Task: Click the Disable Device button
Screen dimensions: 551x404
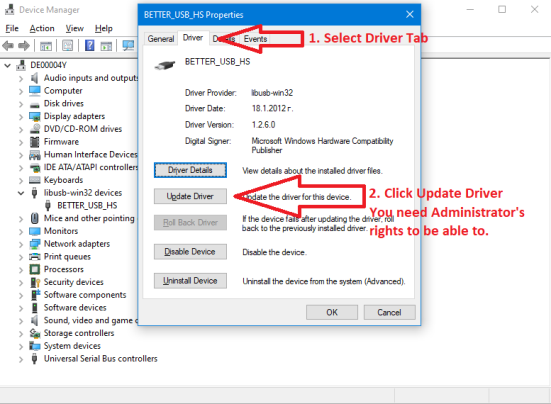Action: click(190, 252)
